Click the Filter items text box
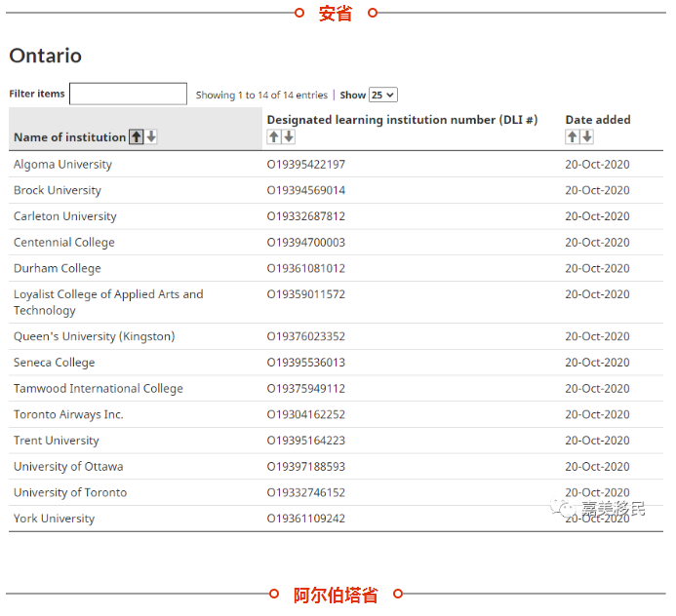Screen dimensions: 676x616 tap(128, 95)
